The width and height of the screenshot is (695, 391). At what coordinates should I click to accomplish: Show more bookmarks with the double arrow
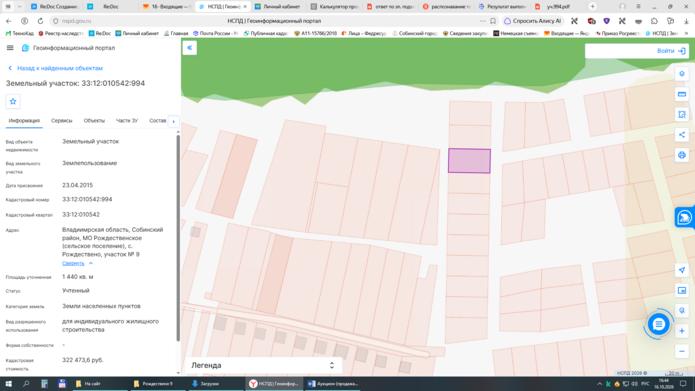pyautogui.click(x=687, y=33)
